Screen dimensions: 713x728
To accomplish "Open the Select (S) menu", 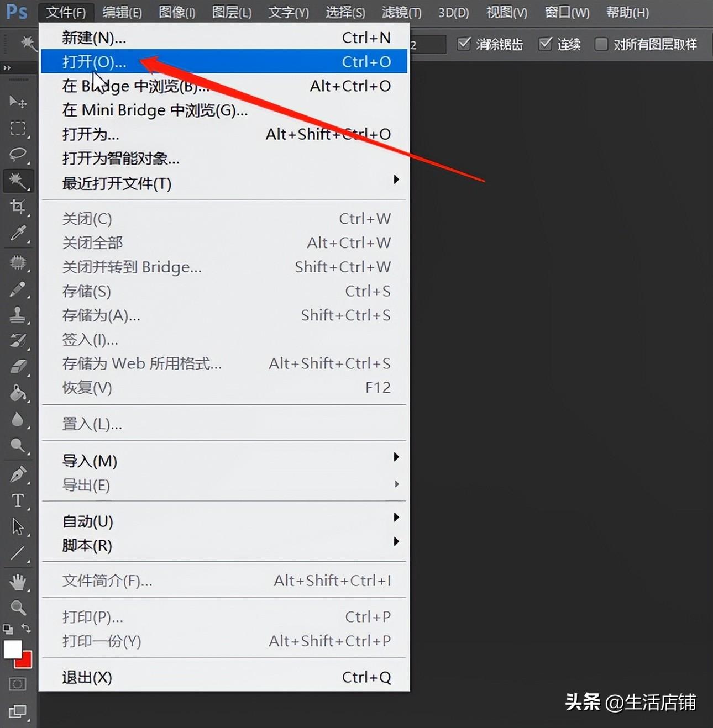I will point(345,12).
